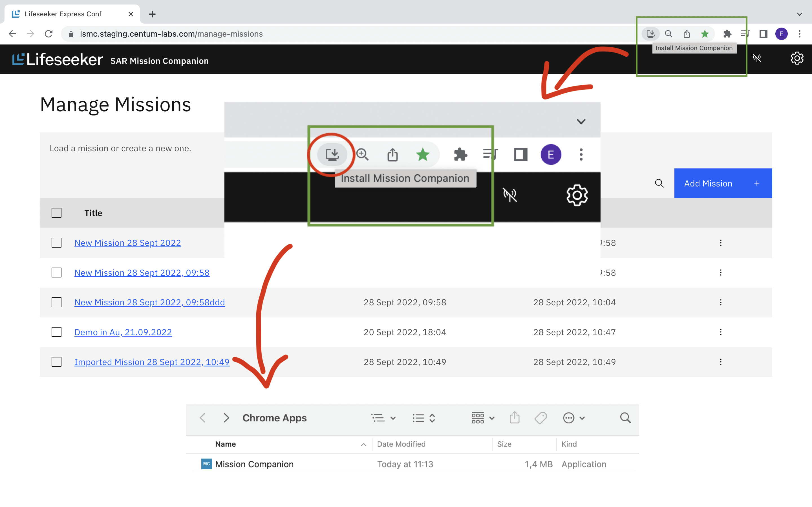The height and width of the screenshot is (507, 812).
Task: Open the browser side panel icon
Action: coord(763,34)
